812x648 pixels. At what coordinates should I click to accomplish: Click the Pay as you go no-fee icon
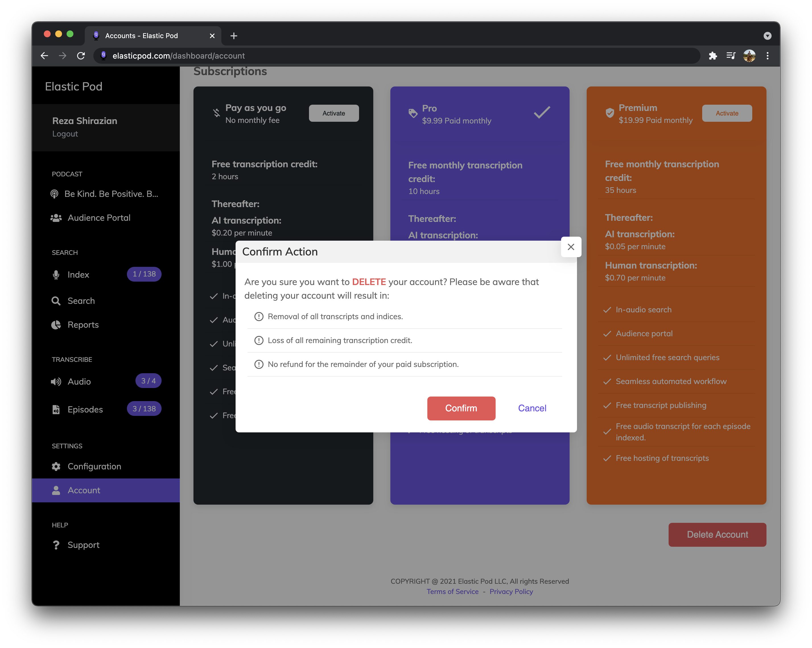216,113
